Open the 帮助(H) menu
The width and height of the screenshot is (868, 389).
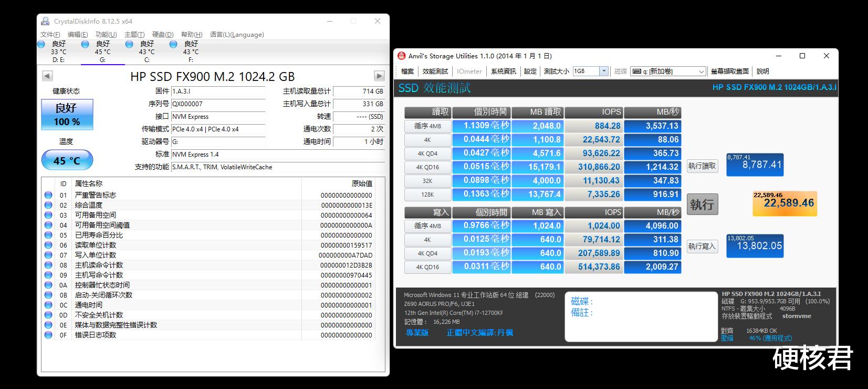tap(192, 35)
